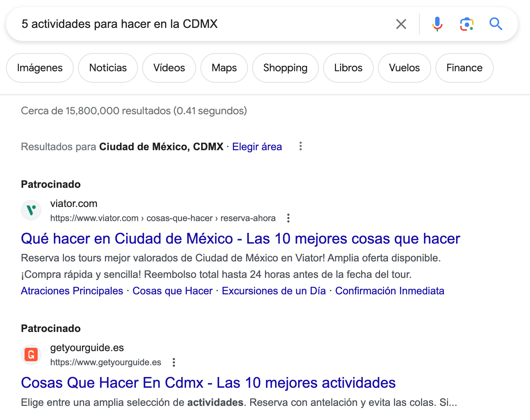530x420 pixels.
Task: Open Google Lens image search icon
Action: 467,24
